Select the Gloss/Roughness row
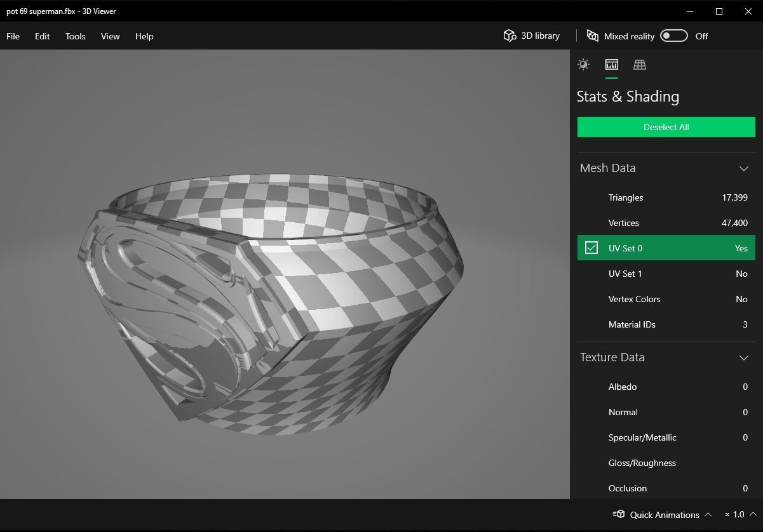Screen dimensions: 763x532 pos(666,463)
